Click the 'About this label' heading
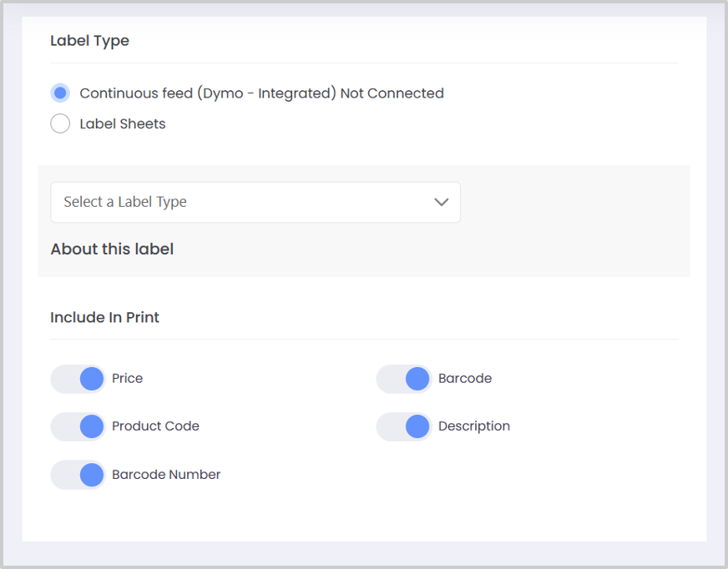This screenshot has width=728, height=569. [x=112, y=249]
